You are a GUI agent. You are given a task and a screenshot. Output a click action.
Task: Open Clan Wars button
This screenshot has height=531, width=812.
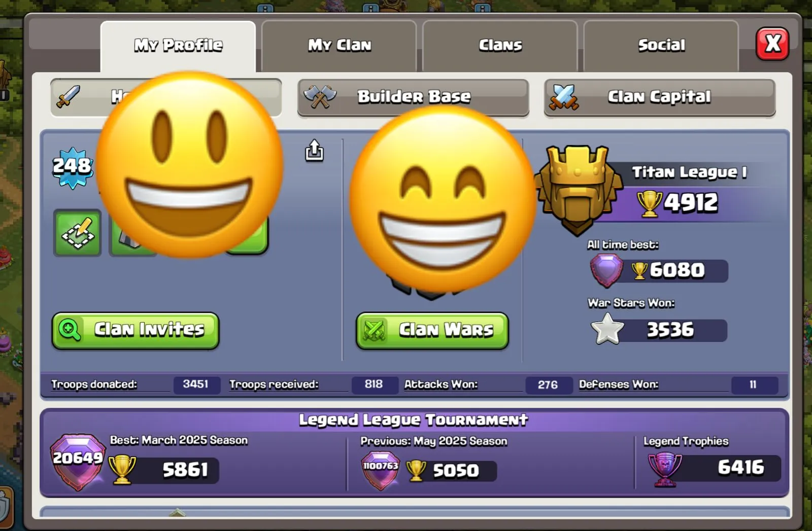432,331
